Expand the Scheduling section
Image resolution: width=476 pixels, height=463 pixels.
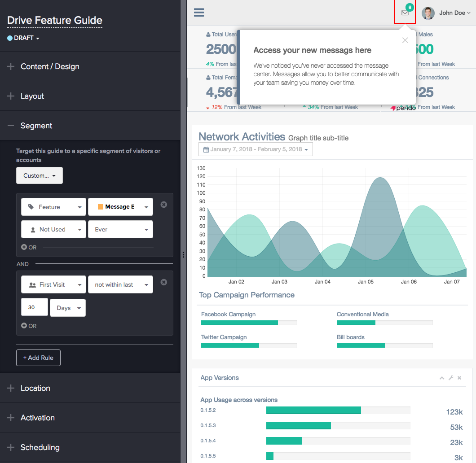click(40, 447)
